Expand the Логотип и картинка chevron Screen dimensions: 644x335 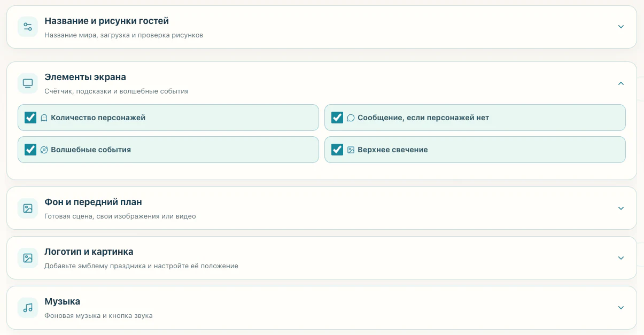[621, 258]
